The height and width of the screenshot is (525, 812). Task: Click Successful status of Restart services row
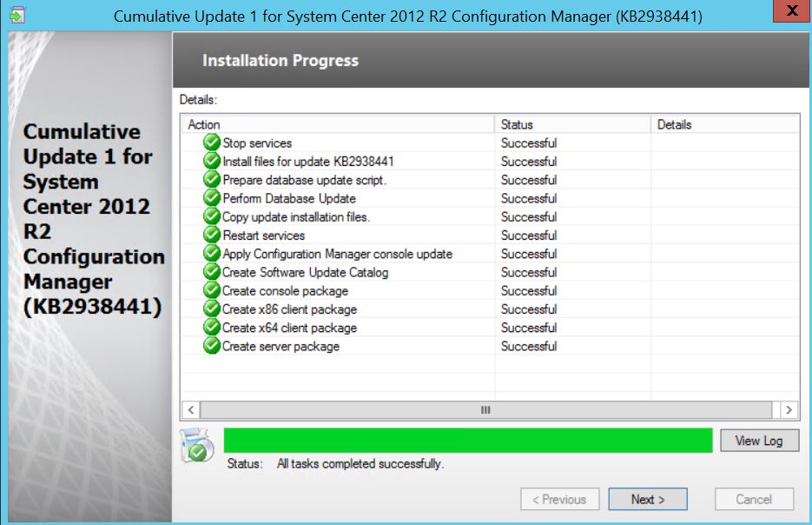pyautogui.click(x=529, y=236)
